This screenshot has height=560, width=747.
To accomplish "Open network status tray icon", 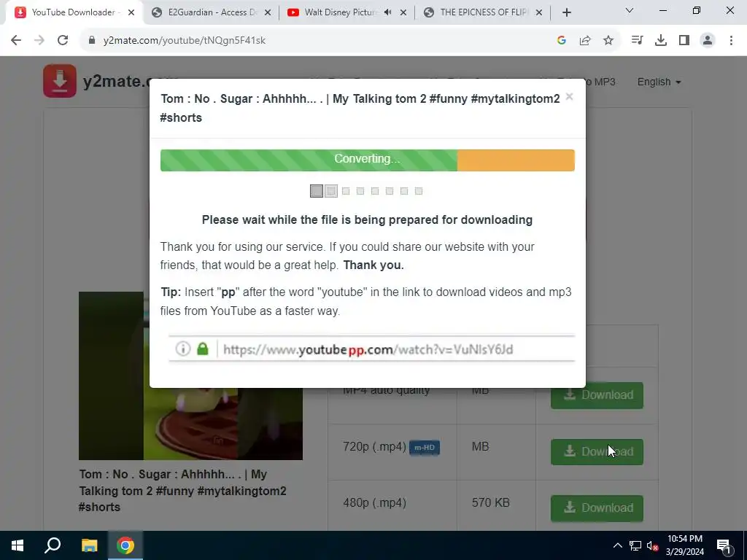I will (x=635, y=545).
